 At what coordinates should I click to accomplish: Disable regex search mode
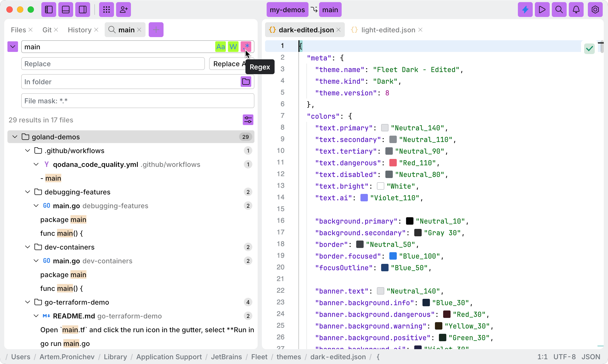(246, 46)
